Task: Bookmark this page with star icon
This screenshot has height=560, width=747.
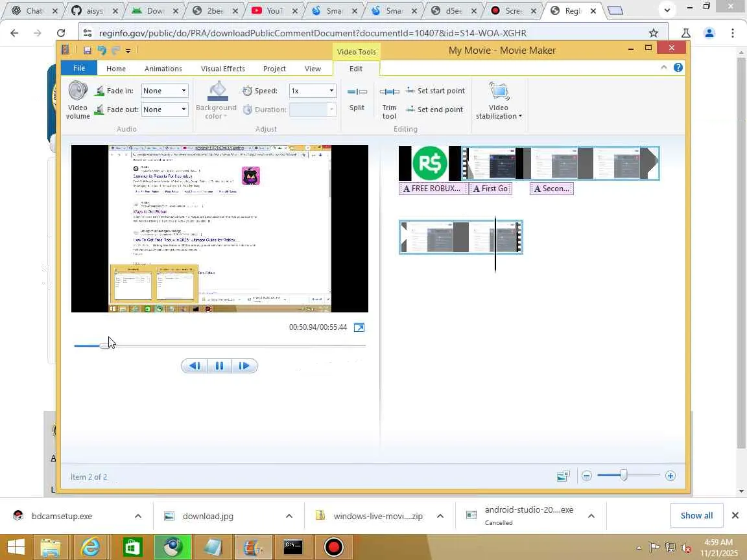Action: pos(654,33)
